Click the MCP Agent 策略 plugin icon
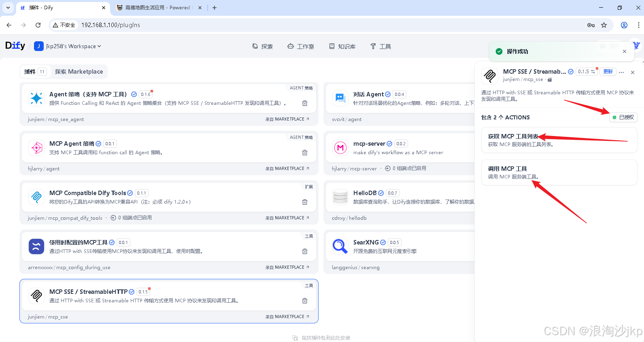 36,148
